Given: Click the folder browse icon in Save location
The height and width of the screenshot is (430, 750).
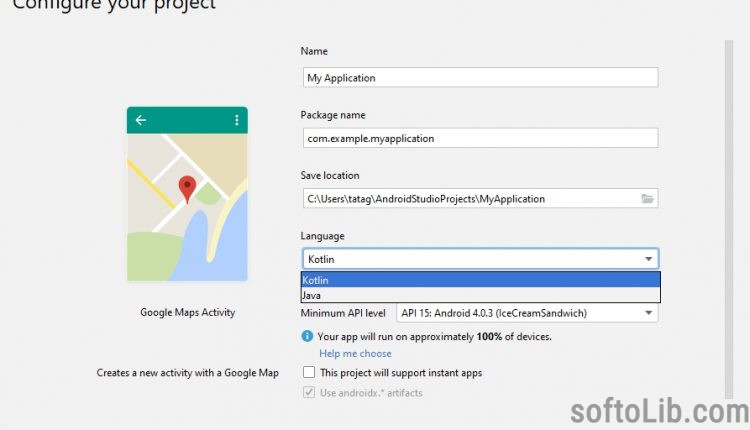Looking at the screenshot, I should (x=647, y=198).
